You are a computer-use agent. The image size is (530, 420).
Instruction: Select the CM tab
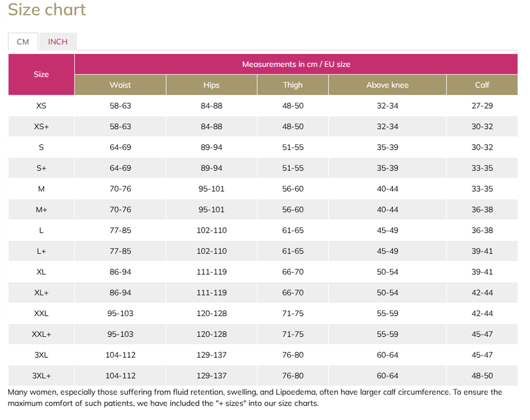tap(23, 42)
